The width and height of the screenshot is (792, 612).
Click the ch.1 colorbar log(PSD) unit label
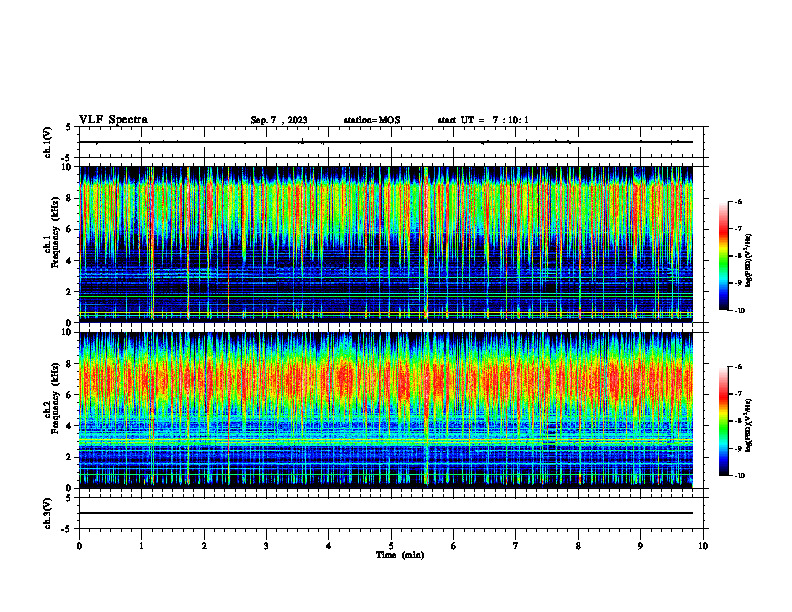[749, 260]
